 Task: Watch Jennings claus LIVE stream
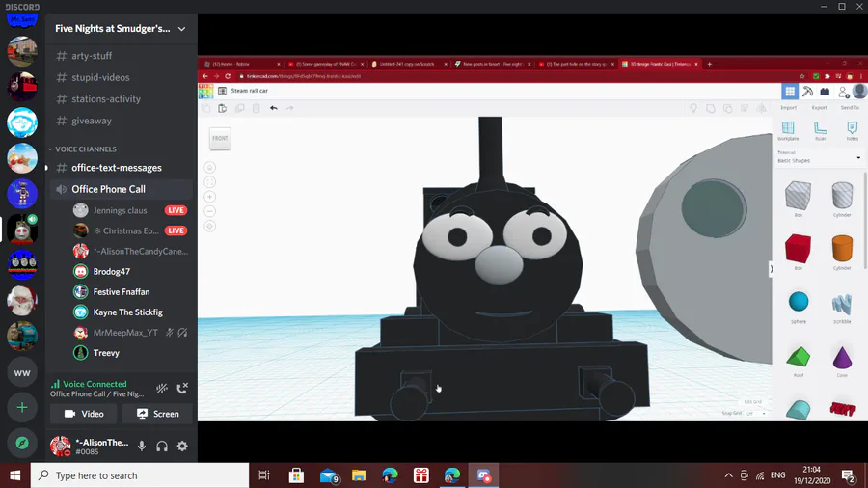[x=176, y=210]
